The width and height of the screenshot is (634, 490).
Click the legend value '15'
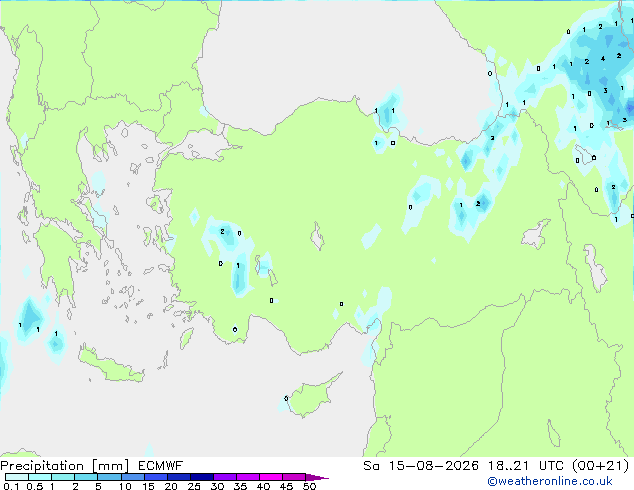click(148, 486)
